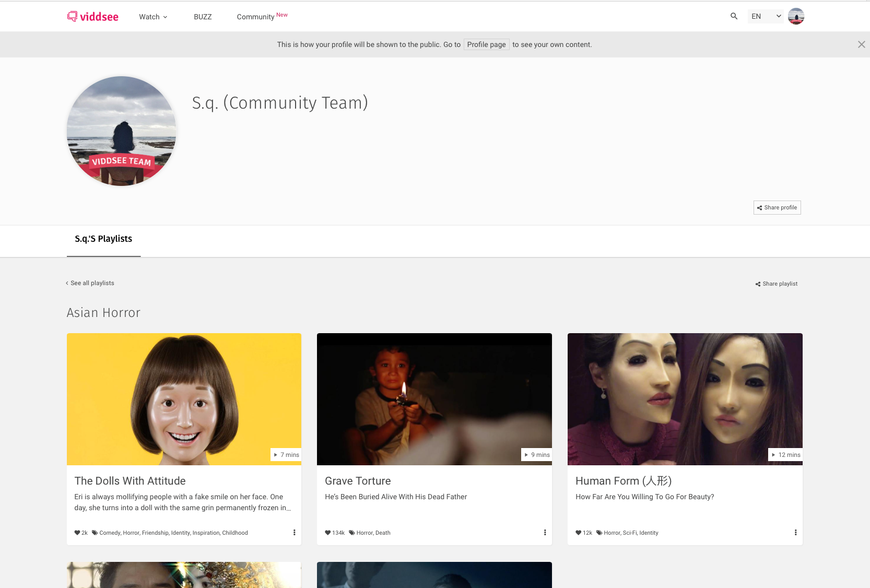Click the Asian Horror playlist heading
Screen dimensions: 870x588
pos(103,313)
